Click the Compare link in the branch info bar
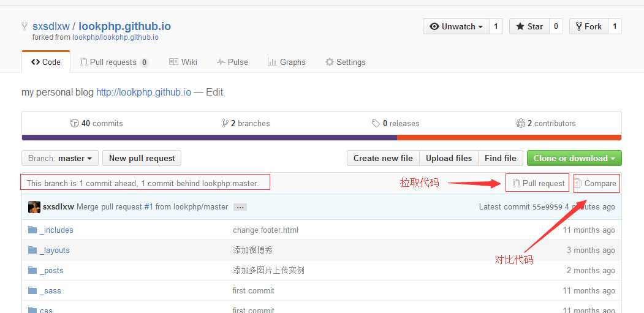Screen dimensions: 644x313 click(x=596, y=183)
